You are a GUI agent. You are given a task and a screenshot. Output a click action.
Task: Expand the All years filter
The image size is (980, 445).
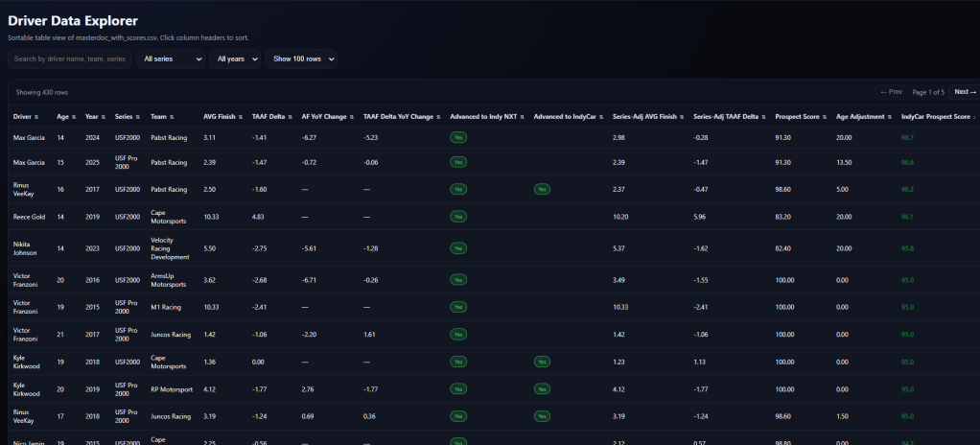234,59
